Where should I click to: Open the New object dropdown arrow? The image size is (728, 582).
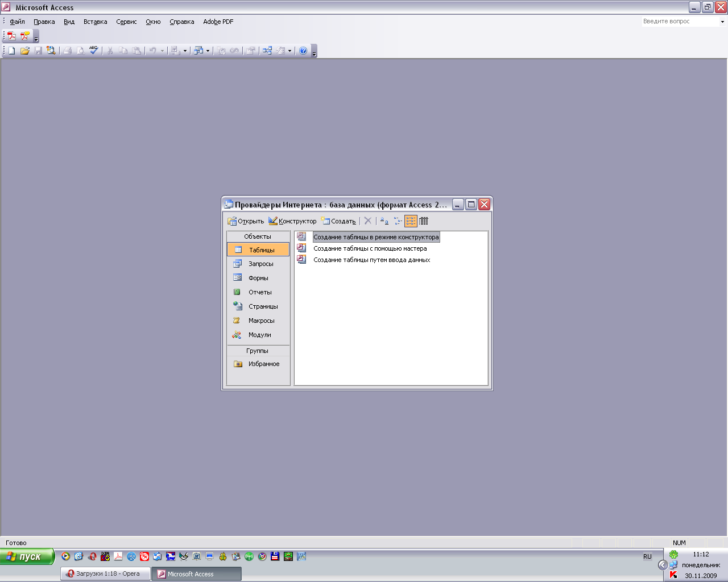tap(289, 51)
